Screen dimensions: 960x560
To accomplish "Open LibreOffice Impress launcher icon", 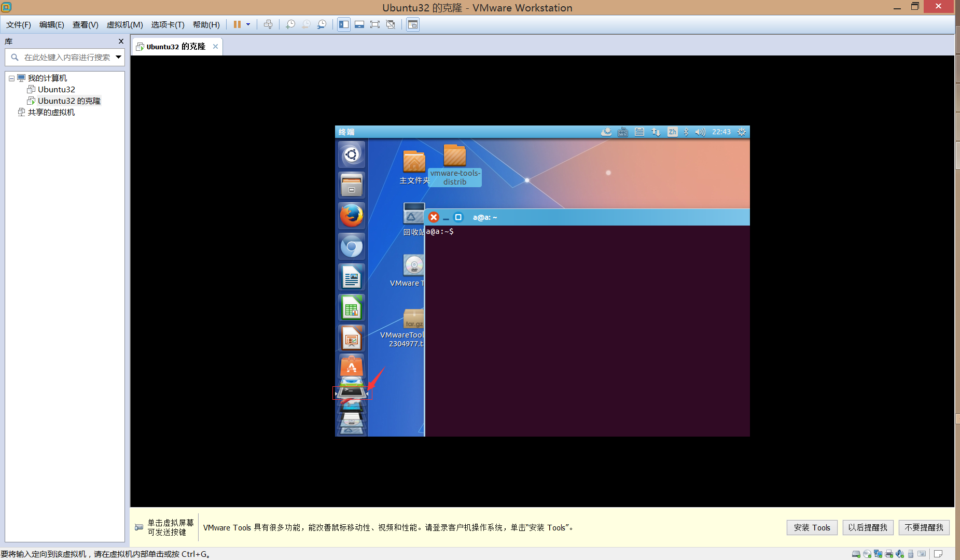I will coord(352,338).
